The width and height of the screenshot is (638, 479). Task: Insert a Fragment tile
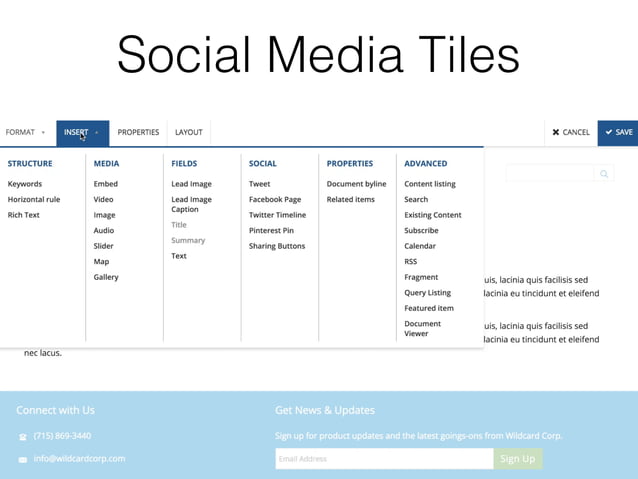pyautogui.click(x=421, y=277)
